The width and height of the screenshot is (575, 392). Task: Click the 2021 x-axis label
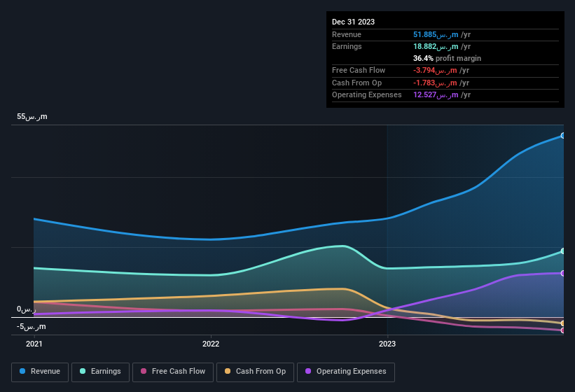point(34,344)
